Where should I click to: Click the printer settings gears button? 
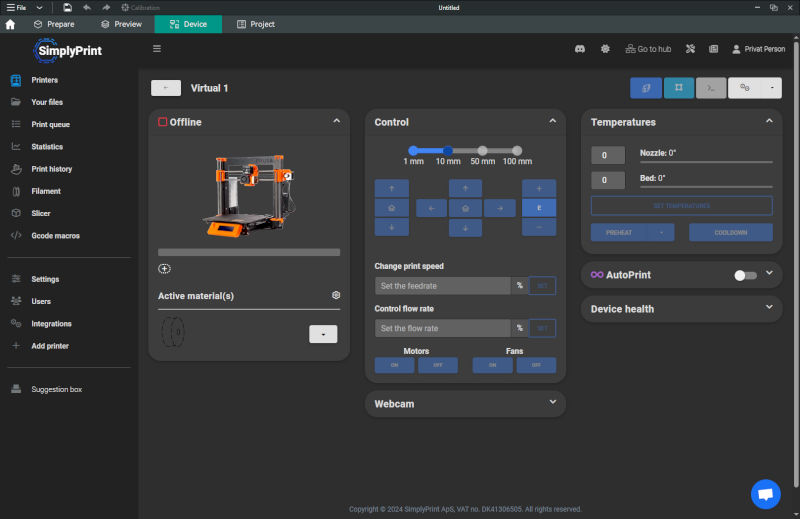(x=745, y=88)
